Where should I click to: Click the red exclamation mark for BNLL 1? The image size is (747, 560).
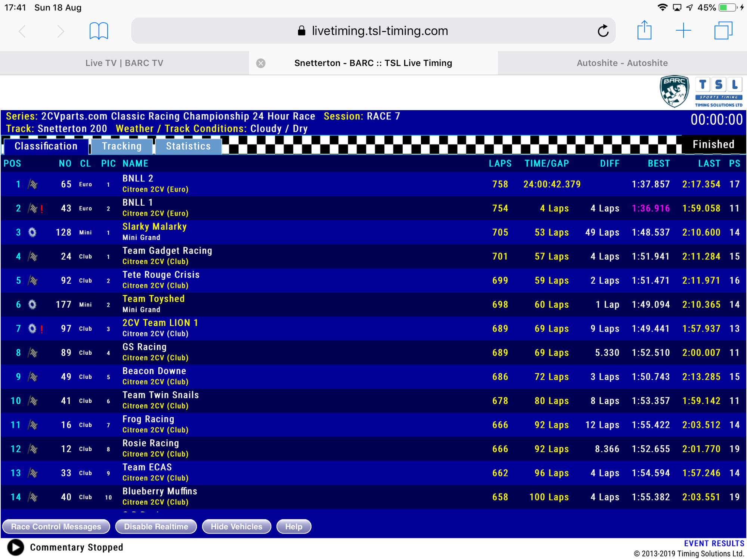41,209
